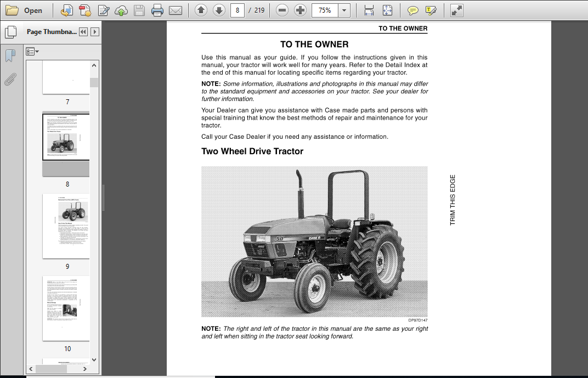Zoom out with the minus button
The height and width of the screenshot is (378, 588).
click(282, 10)
